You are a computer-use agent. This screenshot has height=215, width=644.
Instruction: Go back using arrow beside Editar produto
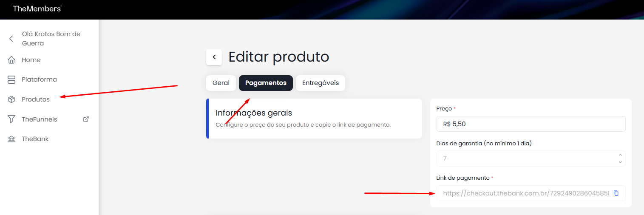point(214,57)
